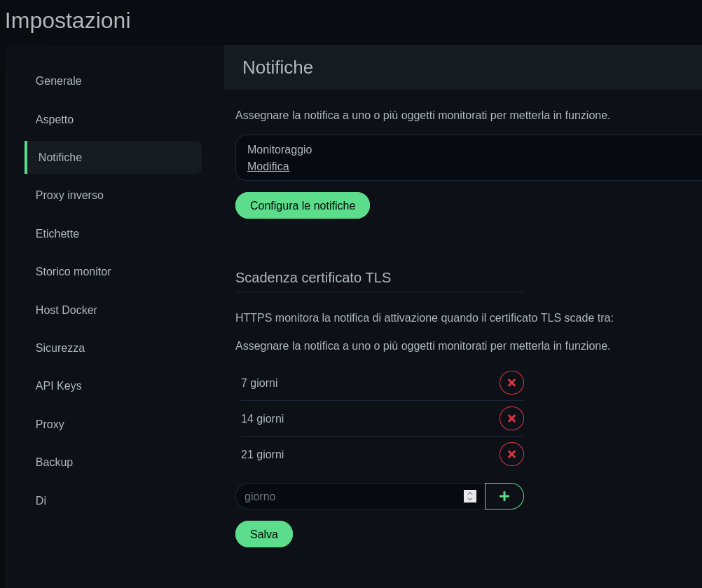This screenshot has height=588, width=702.
Task: Remove the 21 giorni expiry entry
Action: (511, 455)
